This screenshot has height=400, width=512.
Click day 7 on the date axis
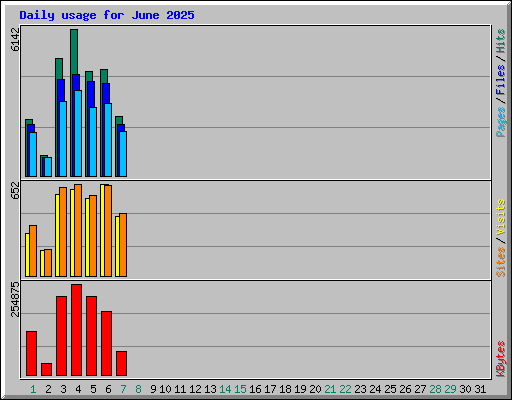123,389
